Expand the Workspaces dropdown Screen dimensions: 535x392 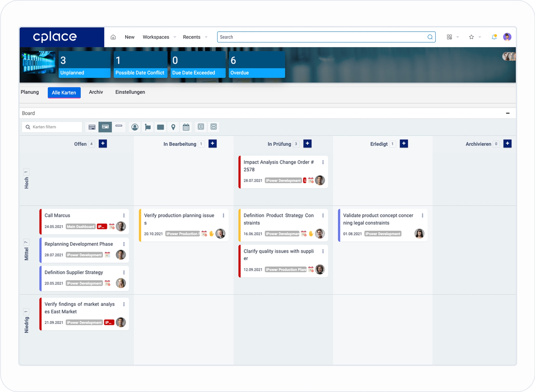click(x=175, y=37)
